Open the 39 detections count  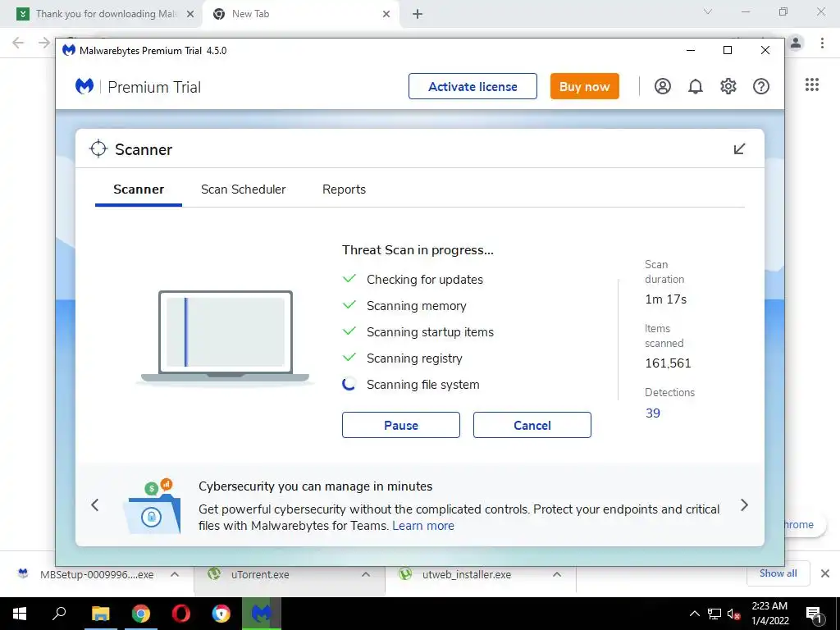coord(652,413)
